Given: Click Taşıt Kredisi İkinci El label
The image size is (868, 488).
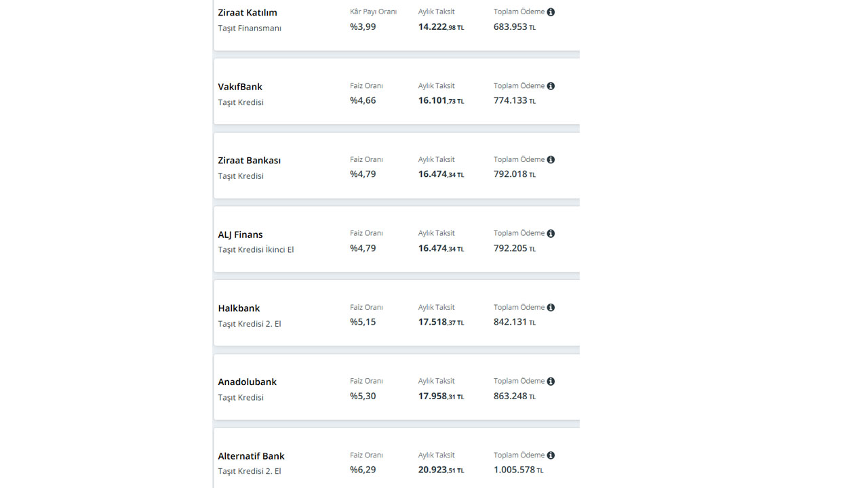Looking at the screenshot, I should [256, 250].
